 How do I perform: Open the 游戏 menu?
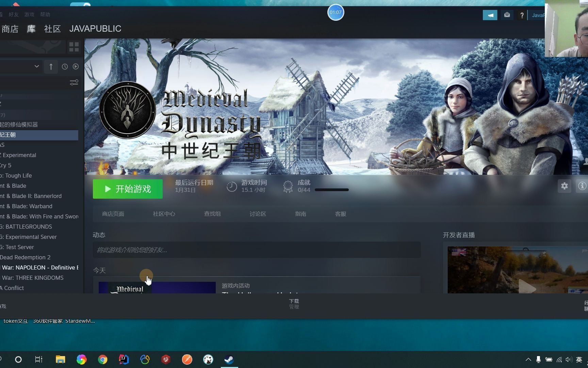[x=29, y=15]
